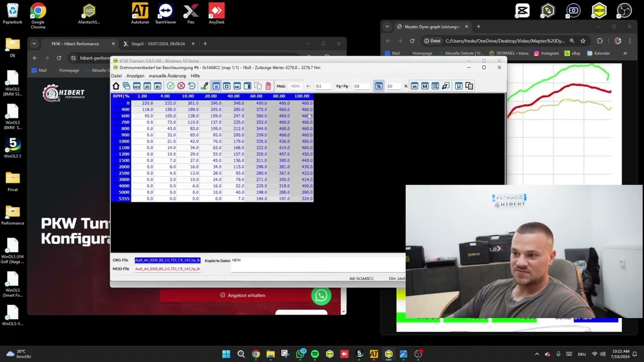
Task: Select the color pen tool icon
Action: (x=204, y=86)
